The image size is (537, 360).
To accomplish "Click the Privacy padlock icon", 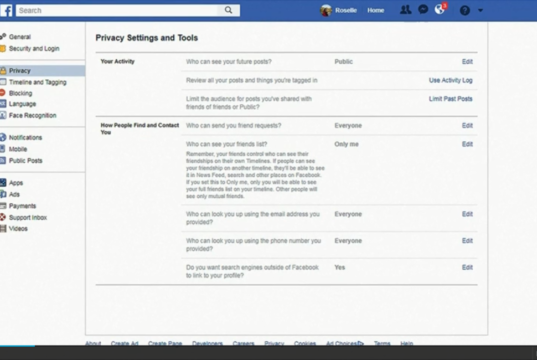I will 3,71.
